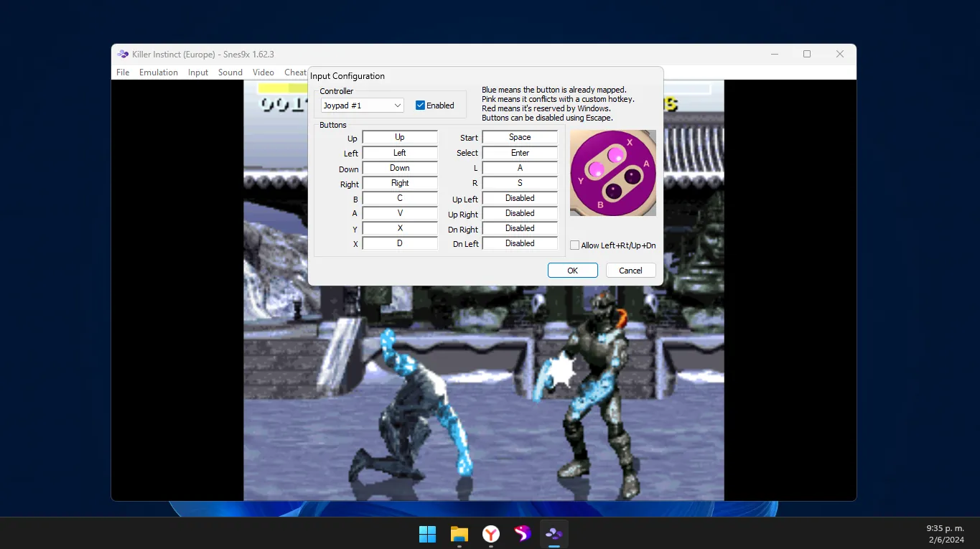The width and height of the screenshot is (980, 549).
Task: Open File Explorer from the taskbar
Action: click(x=459, y=534)
